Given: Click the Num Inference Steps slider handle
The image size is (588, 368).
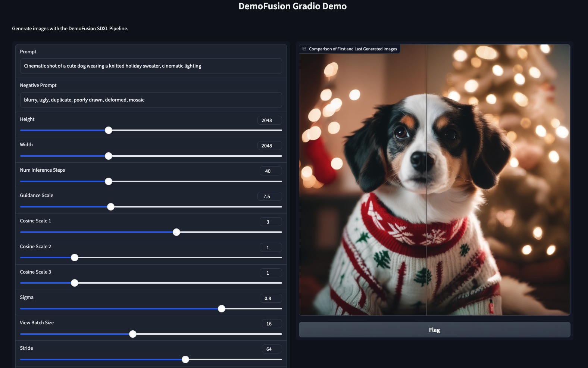Looking at the screenshot, I should (109, 181).
